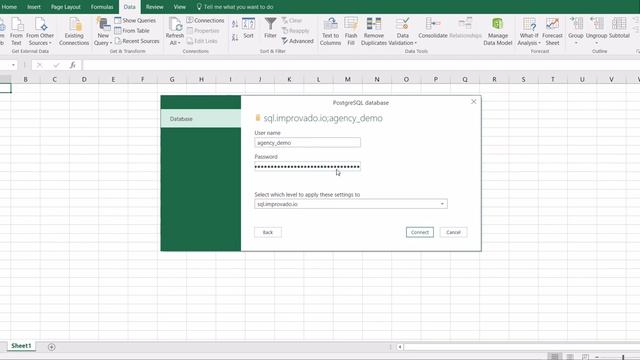Click Cancel in PostgreSQL dialog
Image resolution: width=640 pixels, height=360 pixels.
click(453, 232)
